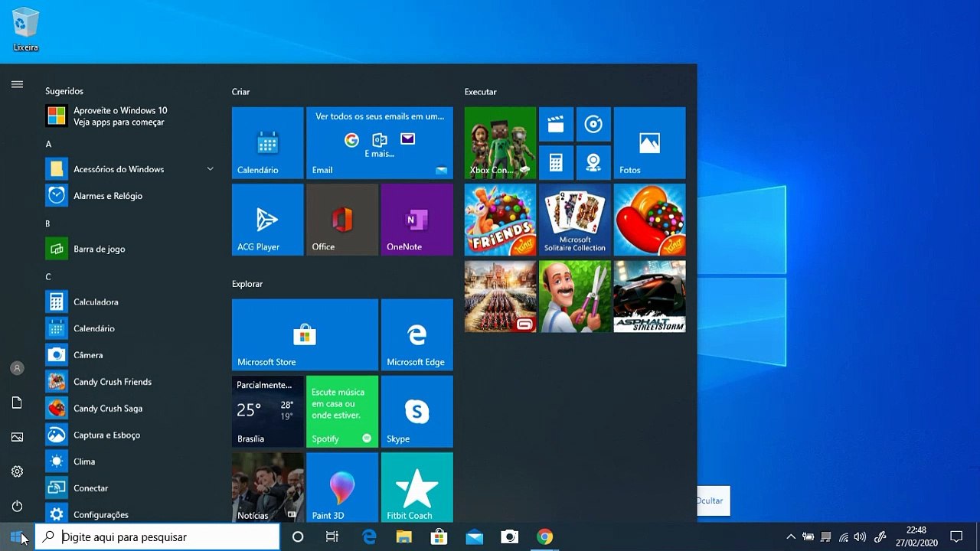Open the Action Center notifications
This screenshot has height=551, width=980.
[x=956, y=537]
